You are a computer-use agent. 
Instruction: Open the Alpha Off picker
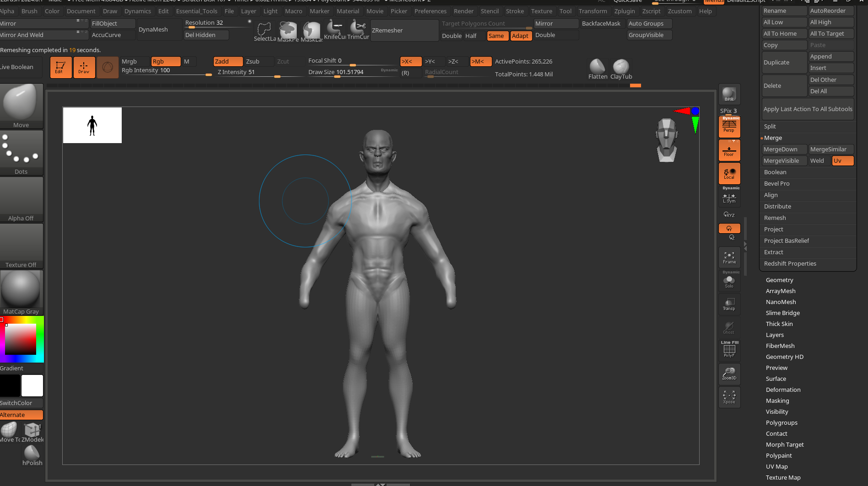21,199
